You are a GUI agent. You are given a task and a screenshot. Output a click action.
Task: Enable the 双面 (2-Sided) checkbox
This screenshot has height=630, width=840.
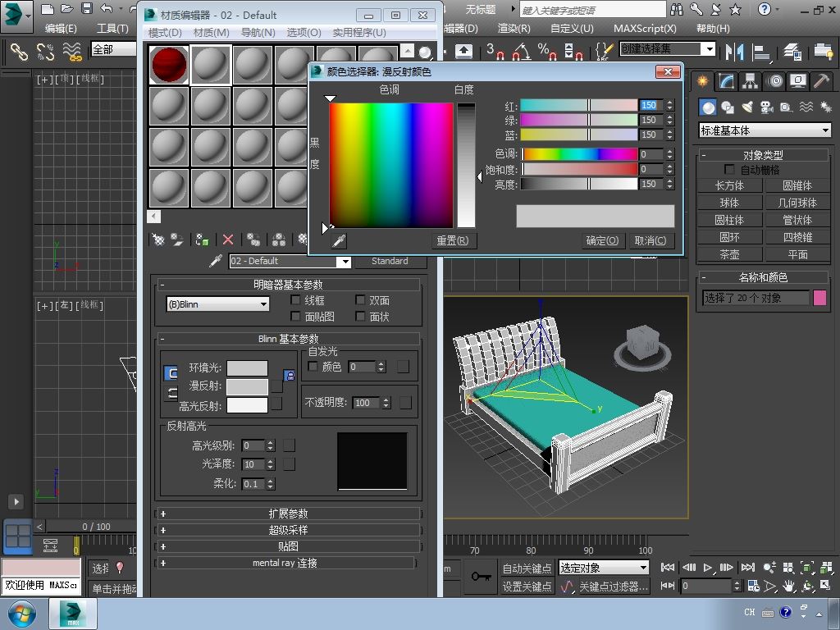click(x=361, y=300)
